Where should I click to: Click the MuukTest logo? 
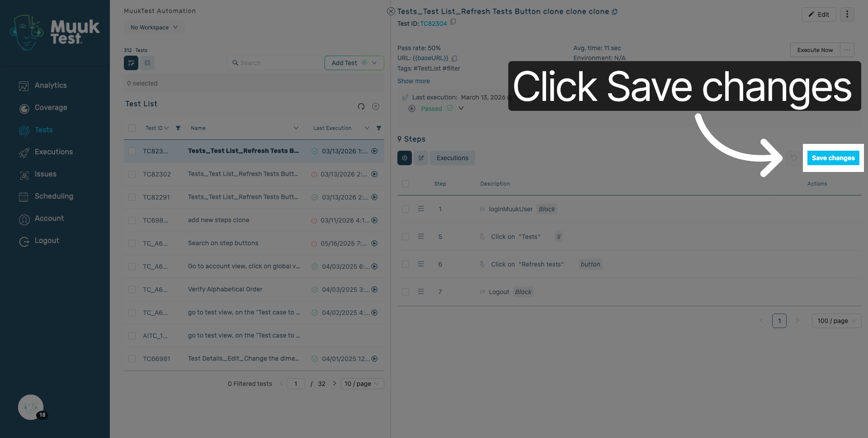point(55,32)
